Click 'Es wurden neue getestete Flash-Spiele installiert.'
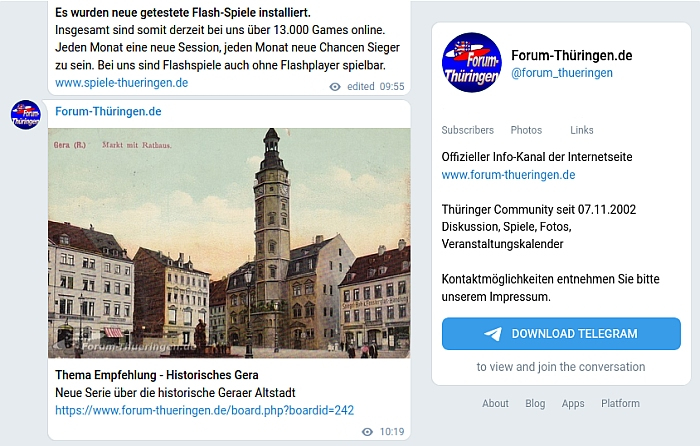Screen dimensions: 700x446 click(x=183, y=13)
